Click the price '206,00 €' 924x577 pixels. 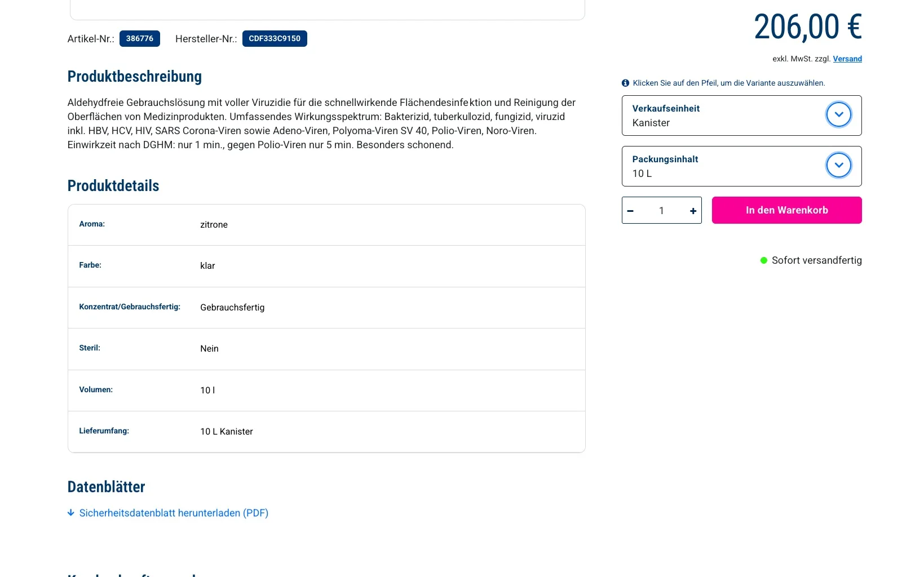click(x=808, y=27)
